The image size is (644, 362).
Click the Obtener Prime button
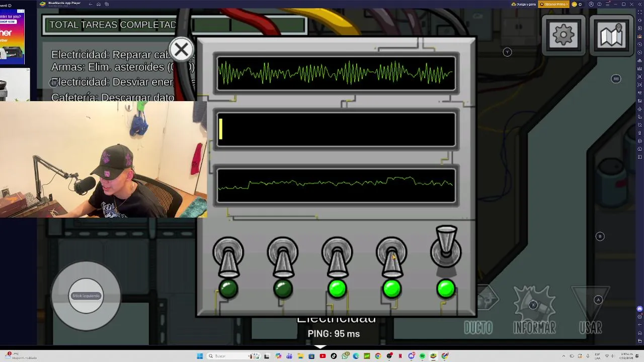click(x=554, y=4)
